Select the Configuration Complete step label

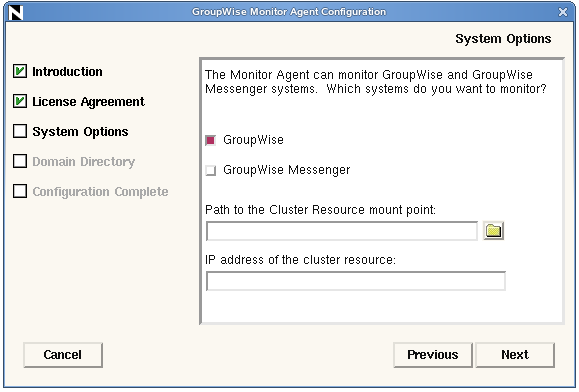100,192
